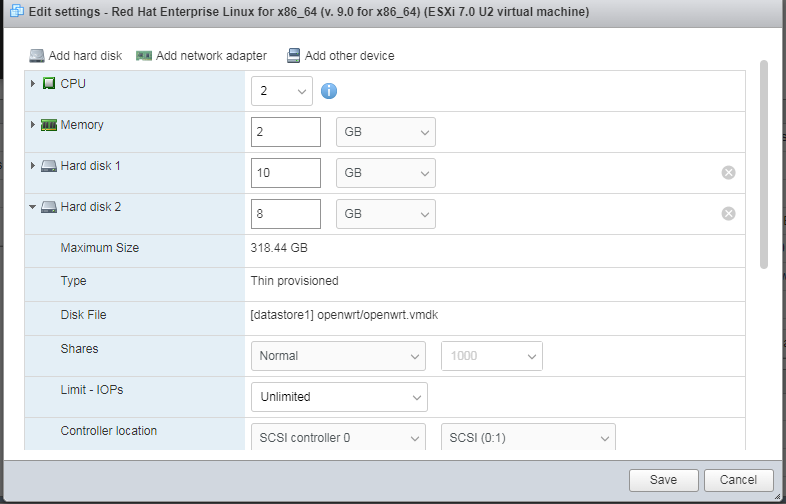Click the Cancel button
This screenshot has height=504, width=786.
pos(738,480)
